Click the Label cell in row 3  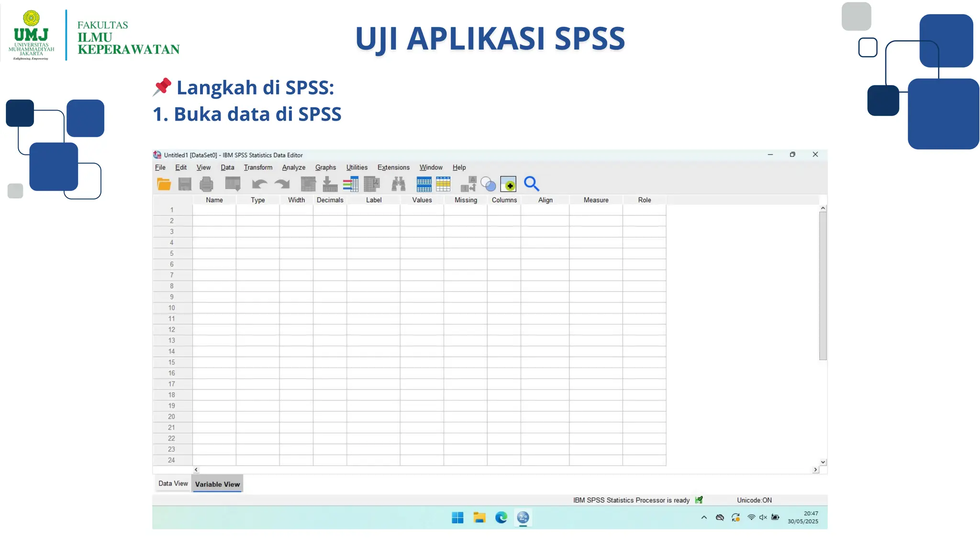pyautogui.click(x=374, y=231)
